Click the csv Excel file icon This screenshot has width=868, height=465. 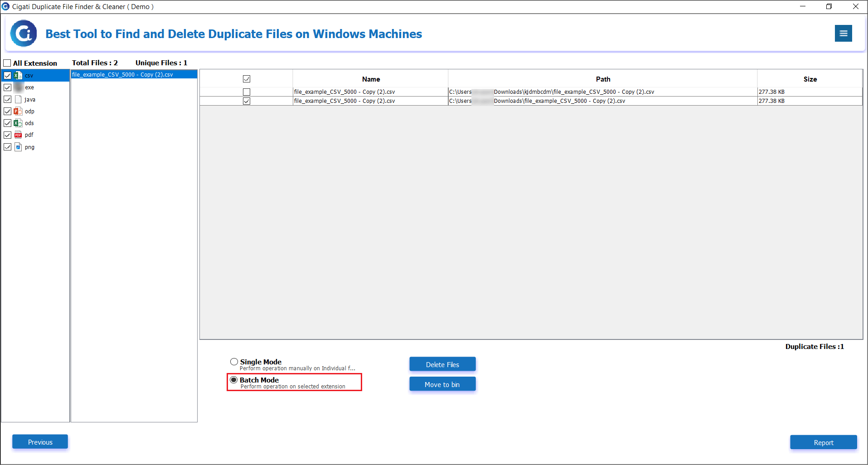coord(18,76)
